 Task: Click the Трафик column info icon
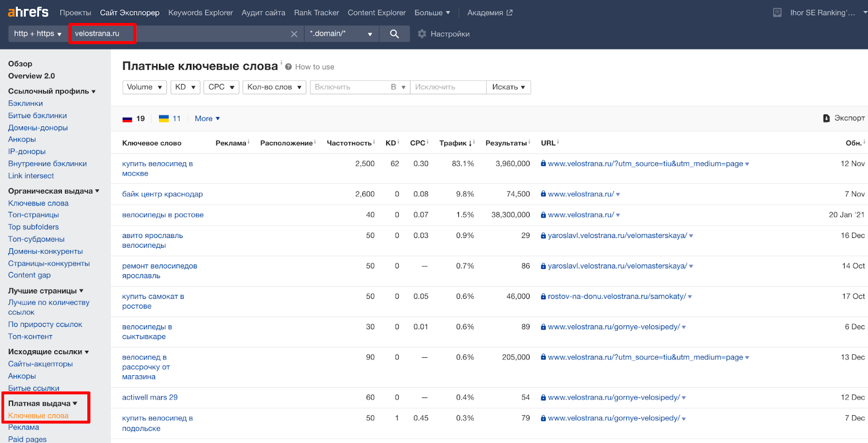click(474, 142)
